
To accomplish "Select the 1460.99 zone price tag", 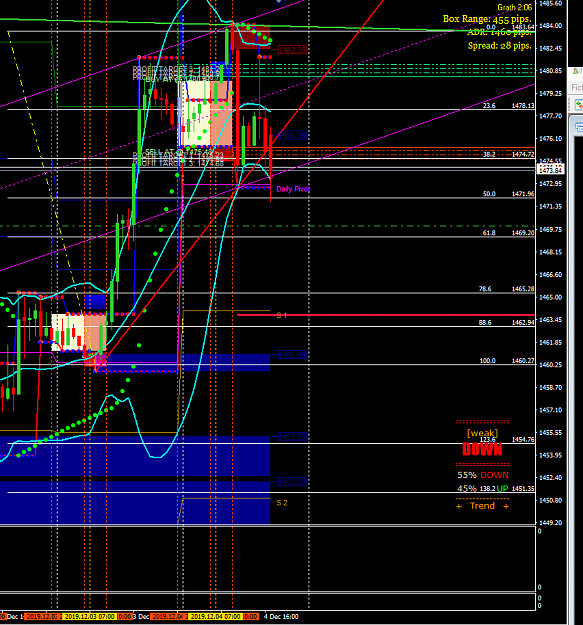I will point(292,355).
